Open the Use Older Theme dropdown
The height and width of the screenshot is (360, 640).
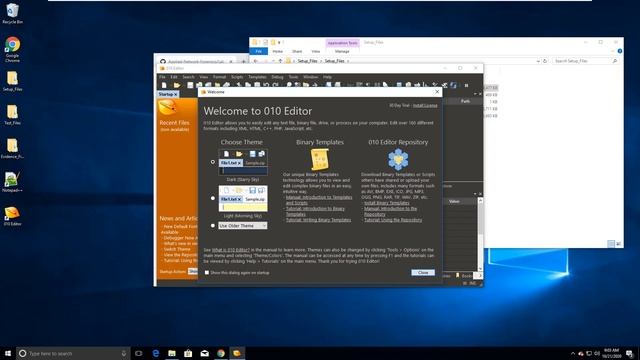(x=242, y=225)
